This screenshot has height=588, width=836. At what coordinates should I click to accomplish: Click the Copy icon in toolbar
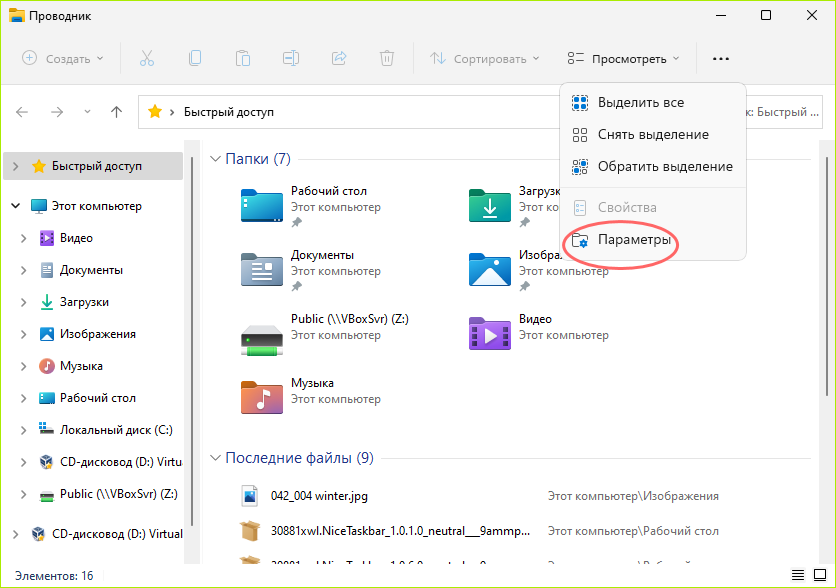click(195, 58)
